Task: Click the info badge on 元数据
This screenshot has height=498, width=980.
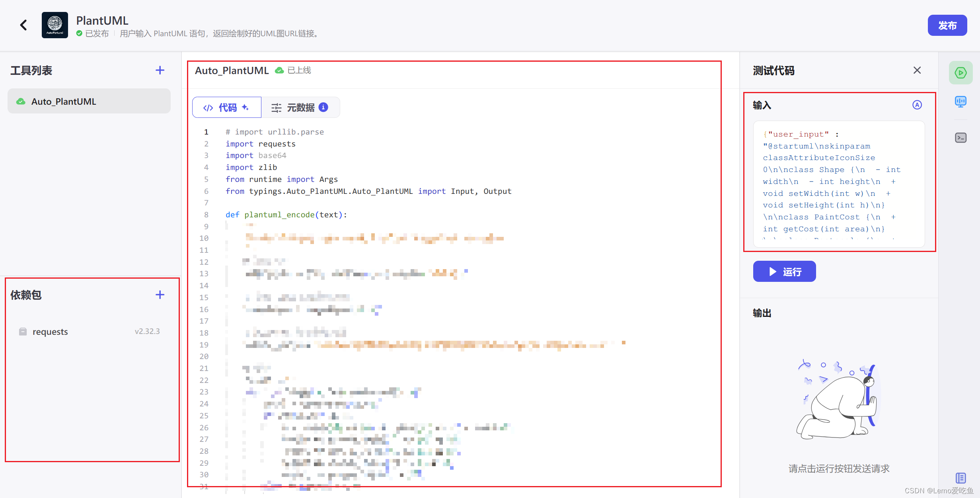Action: tap(324, 107)
